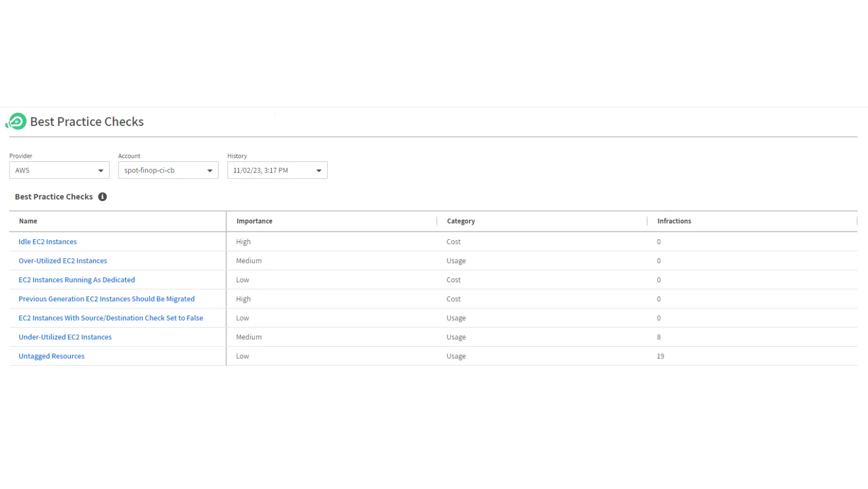Open the History date dropdown
This screenshot has width=868, height=489.
pyautogui.click(x=277, y=170)
